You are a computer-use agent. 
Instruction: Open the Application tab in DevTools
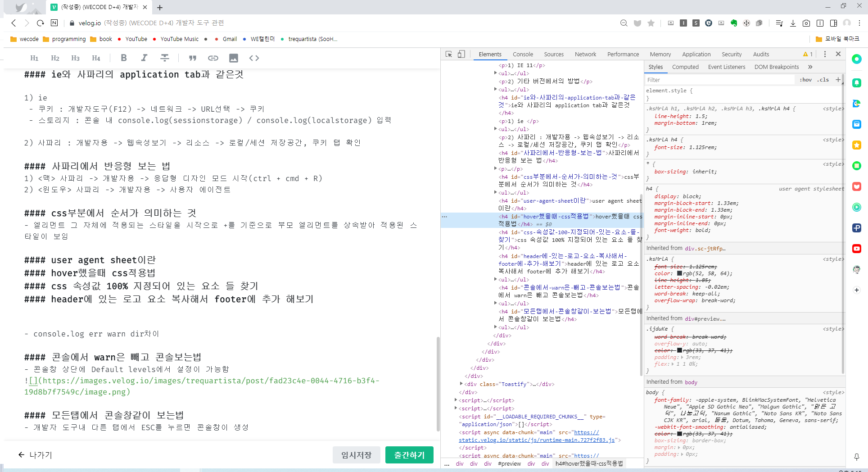coord(696,54)
